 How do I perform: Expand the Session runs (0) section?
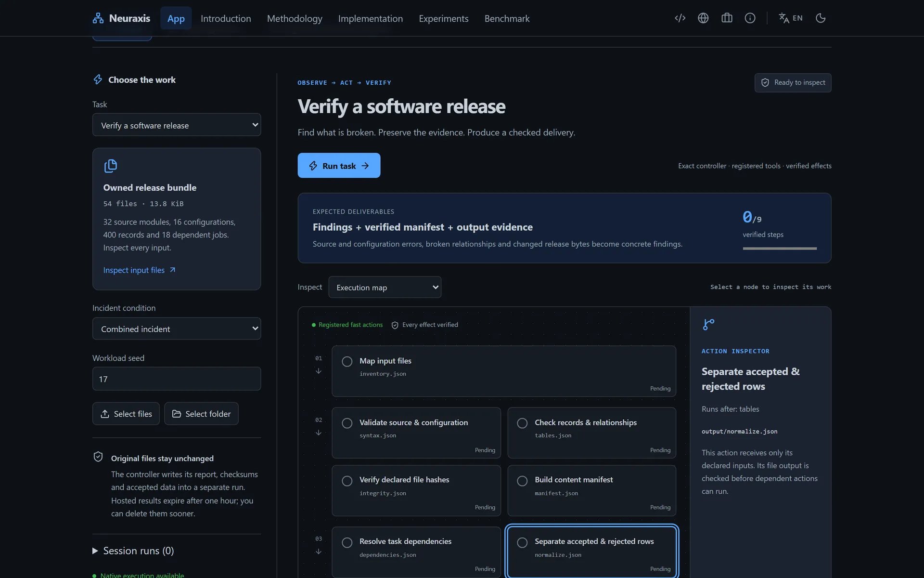coord(133,551)
